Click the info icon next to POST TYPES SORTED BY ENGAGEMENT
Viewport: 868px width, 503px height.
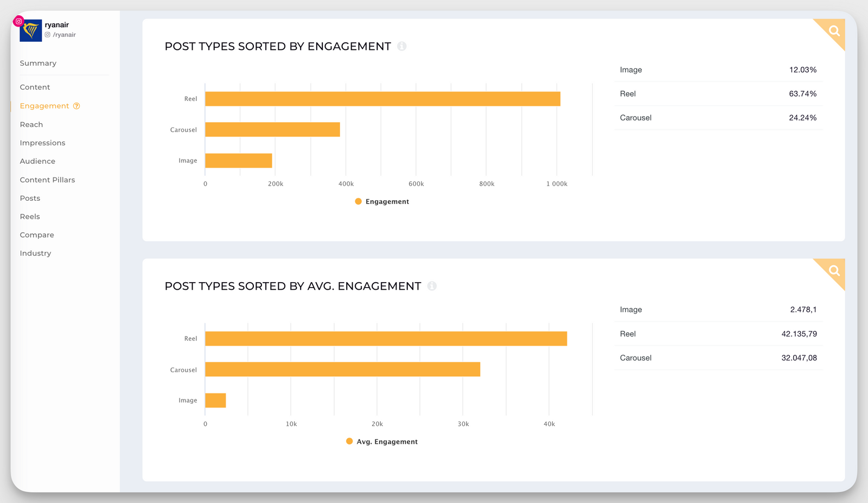pyautogui.click(x=401, y=46)
